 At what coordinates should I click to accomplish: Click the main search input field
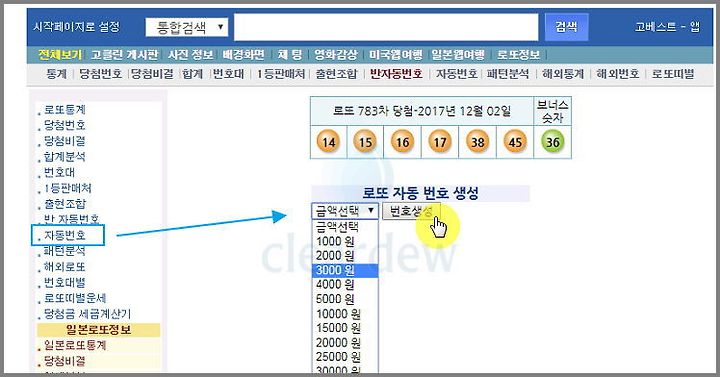(386, 27)
